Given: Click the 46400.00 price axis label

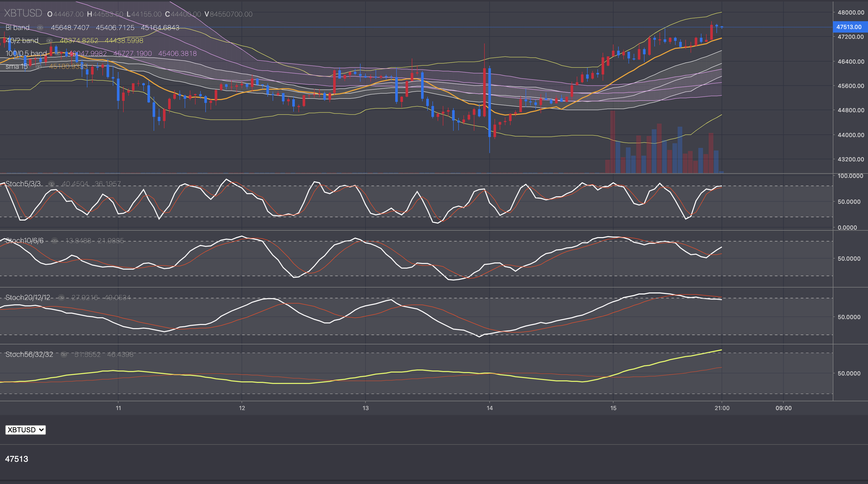Looking at the screenshot, I should point(851,62).
